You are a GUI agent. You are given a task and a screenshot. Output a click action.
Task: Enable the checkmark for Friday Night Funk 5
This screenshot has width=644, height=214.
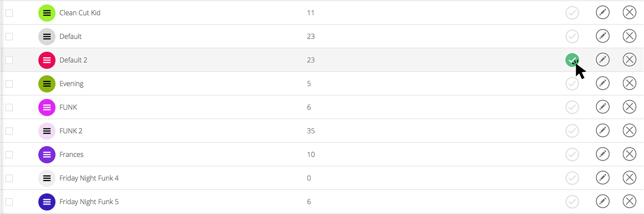coord(572,202)
